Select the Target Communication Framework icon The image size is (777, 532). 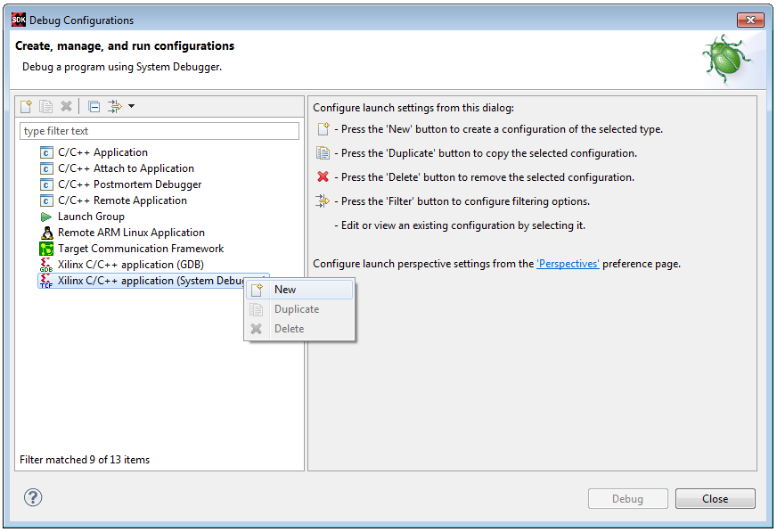pyautogui.click(x=46, y=249)
